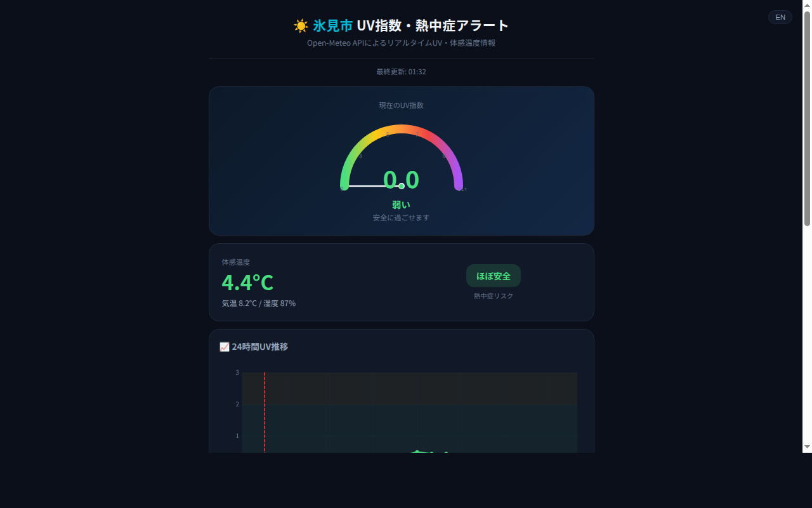Toggle the ほぼ安全 heat risk badge
The height and width of the screenshot is (508, 812).
click(493, 276)
